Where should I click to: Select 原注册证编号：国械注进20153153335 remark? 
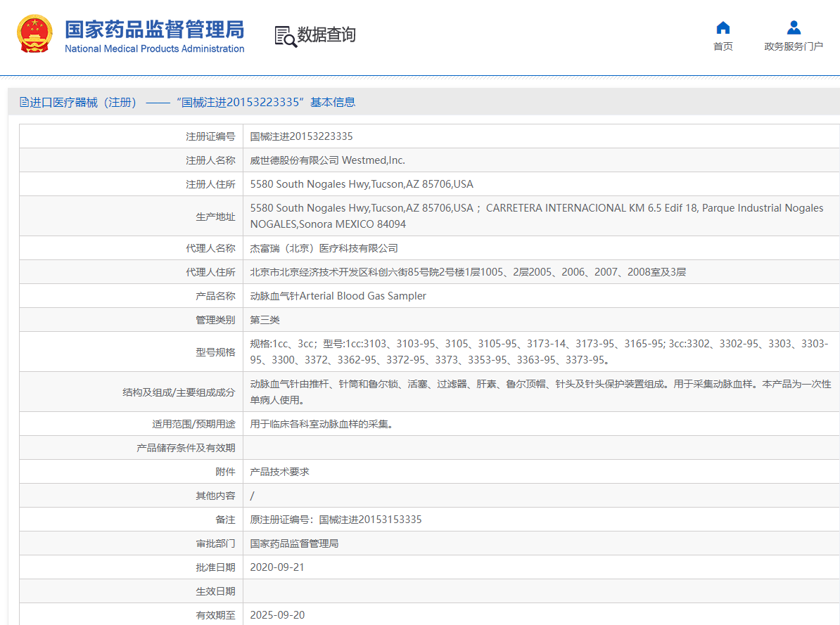336,520
